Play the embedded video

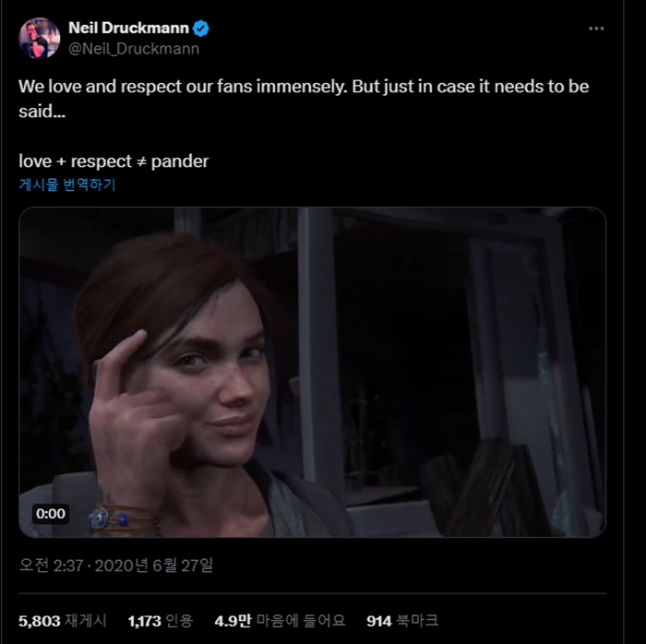pyautogui.click(x=312, y=372)
